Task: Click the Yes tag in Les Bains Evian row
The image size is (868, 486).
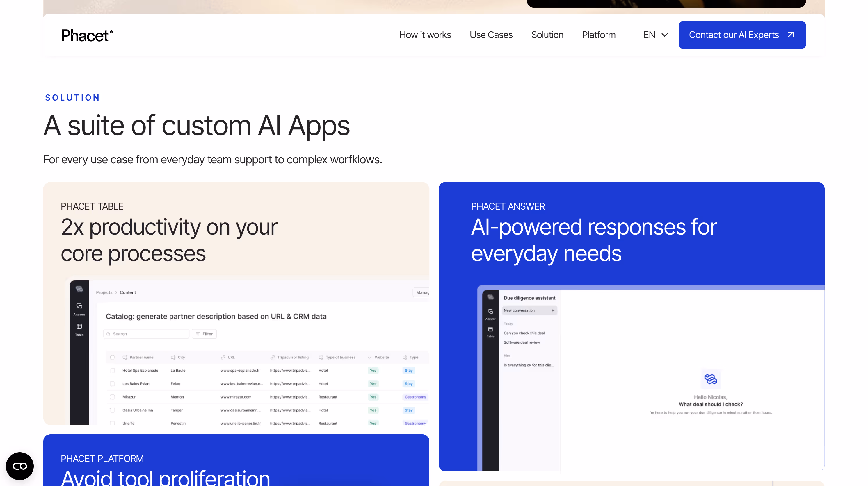Action: 373,384
